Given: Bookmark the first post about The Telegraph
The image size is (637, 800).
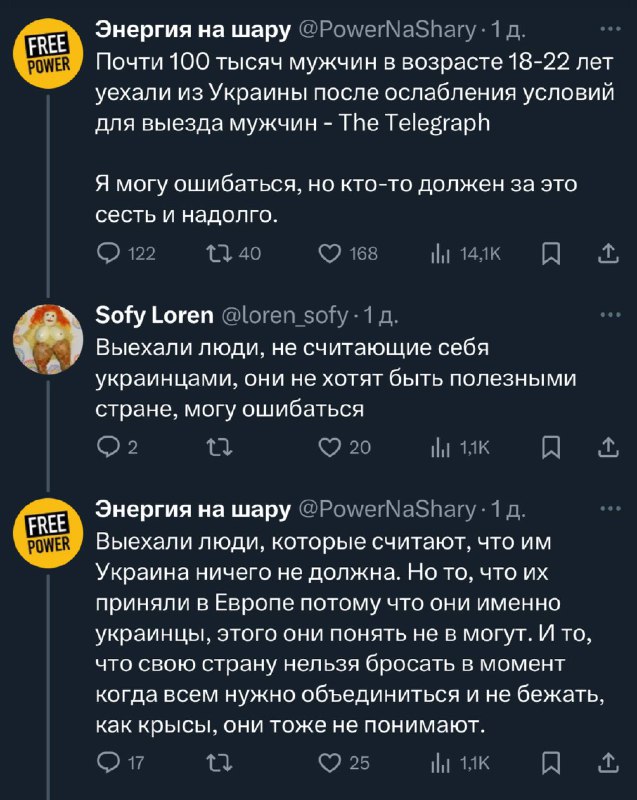Looking at the screenshot, I should tap(551, 254).
